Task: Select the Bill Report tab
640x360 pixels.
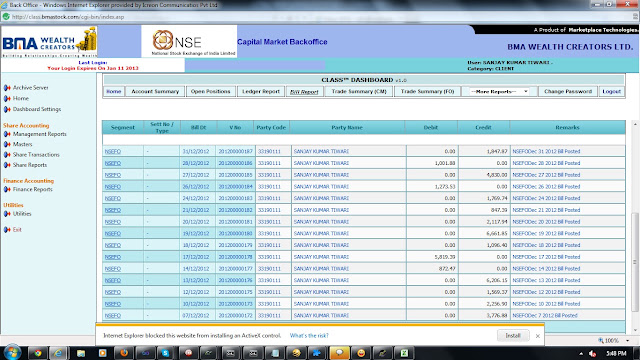Action: pos(304,91)
